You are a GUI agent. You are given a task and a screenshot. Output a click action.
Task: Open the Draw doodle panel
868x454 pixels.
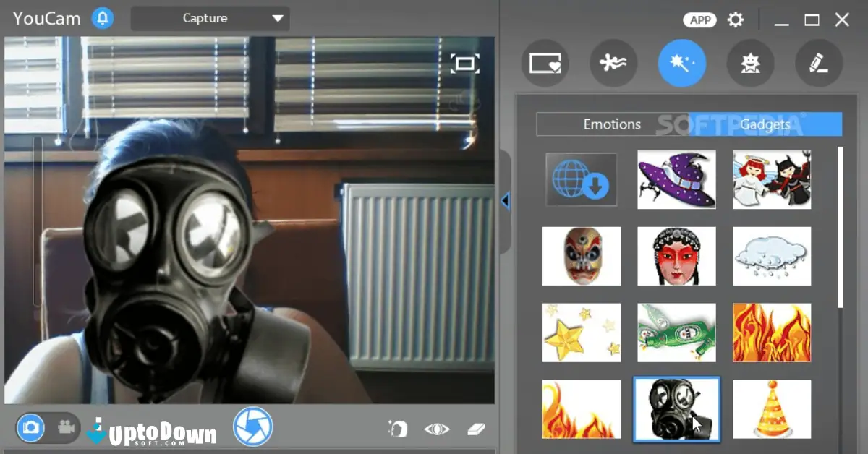[819, 63]
